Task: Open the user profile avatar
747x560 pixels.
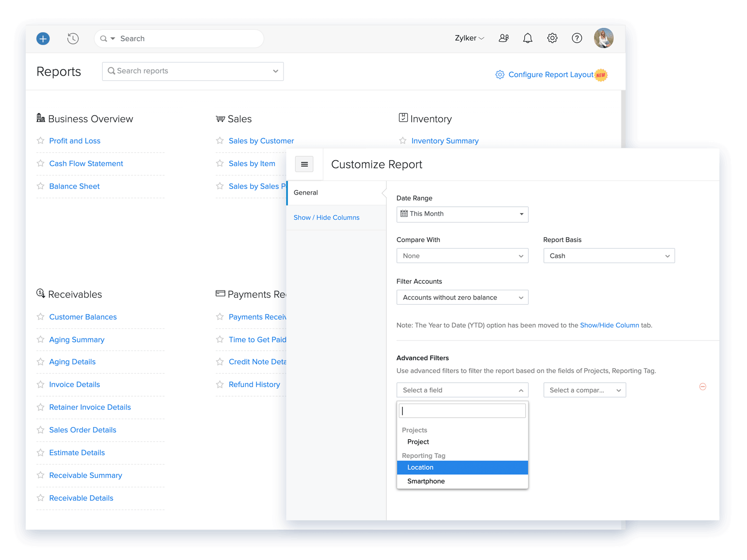Action: [x=603, y=38]
